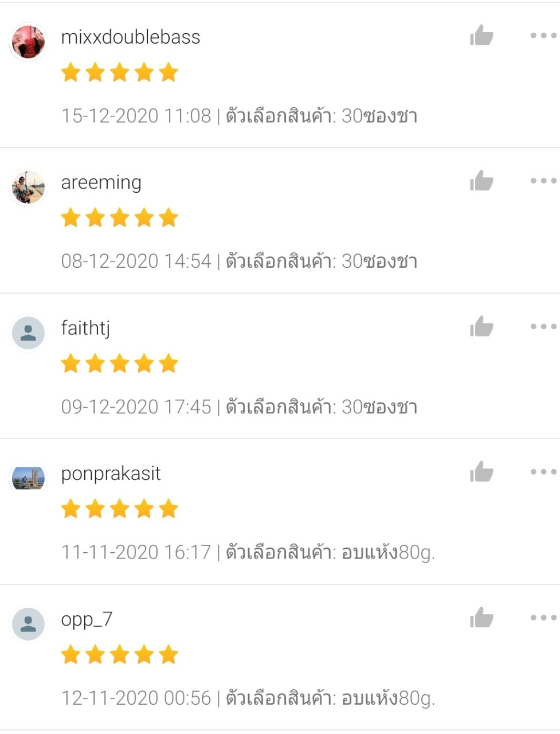
Task: Open more options on faithtj's review
Action: click(x=543, y=326)
